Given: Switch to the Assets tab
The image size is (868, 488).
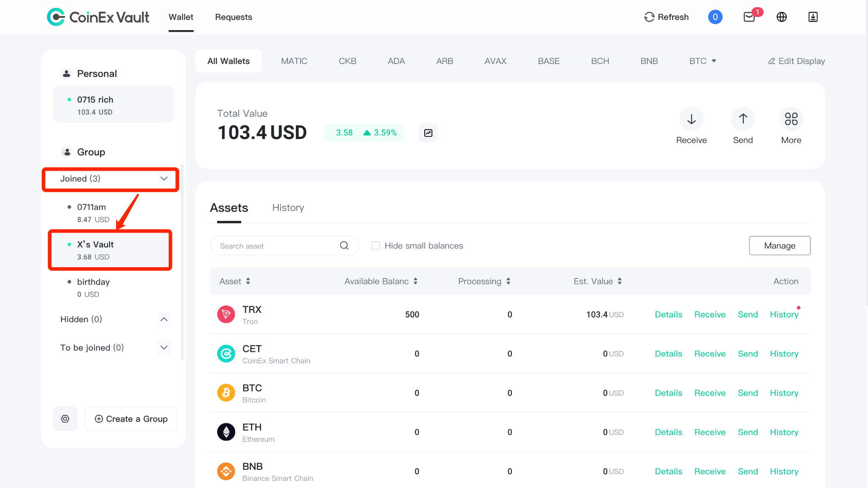Looking at the screenshot, I should 229,208.
